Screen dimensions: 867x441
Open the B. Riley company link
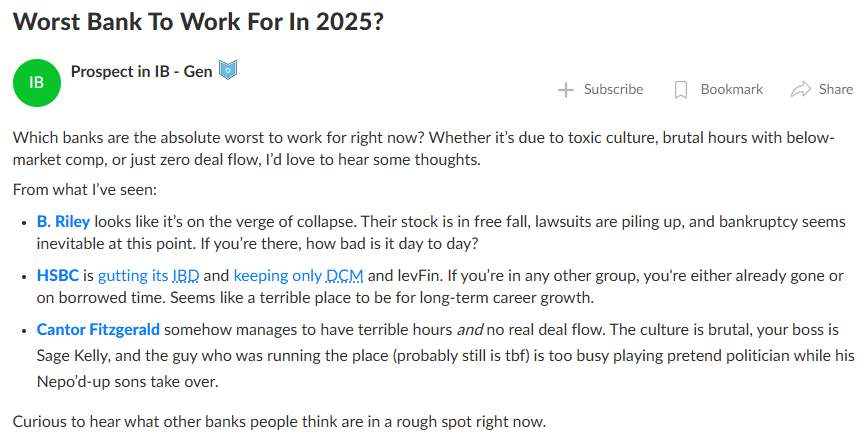point(63,222)
